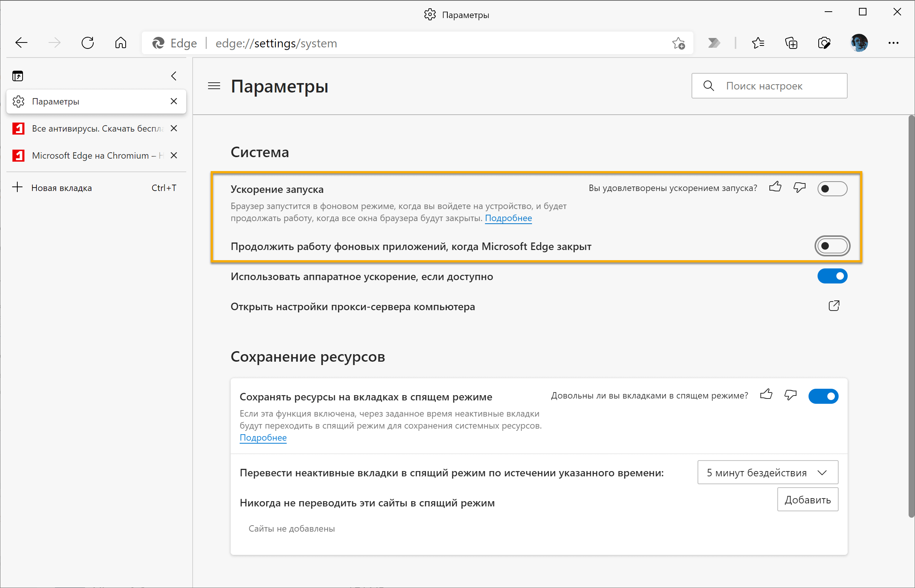Viewport: 915px width, 588px height.
Task: Toggle the Ускорение запуска switch off
Action: [x=833, y=189]
